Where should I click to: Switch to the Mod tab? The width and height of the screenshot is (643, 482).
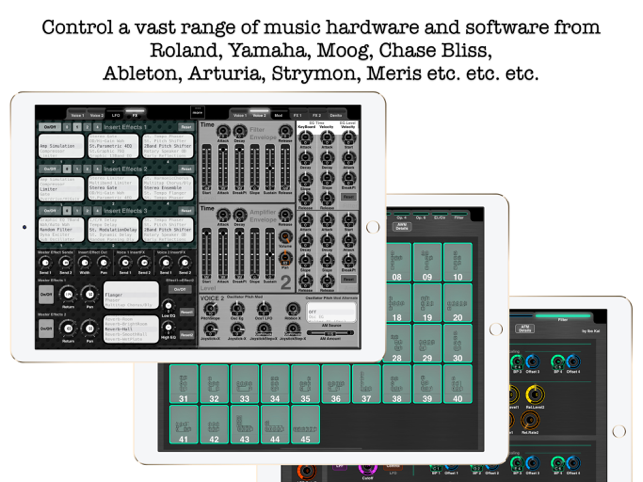tap(278, 114)
